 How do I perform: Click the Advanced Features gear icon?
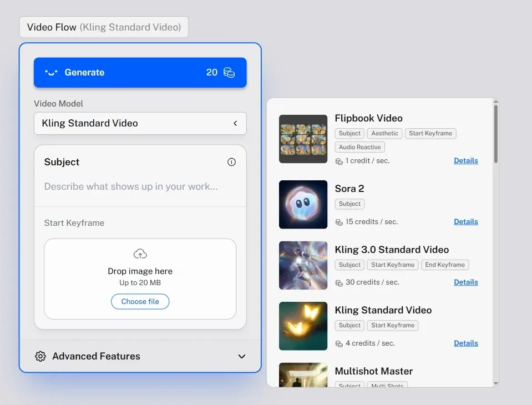pyautogui.click(x=40, y=357)
